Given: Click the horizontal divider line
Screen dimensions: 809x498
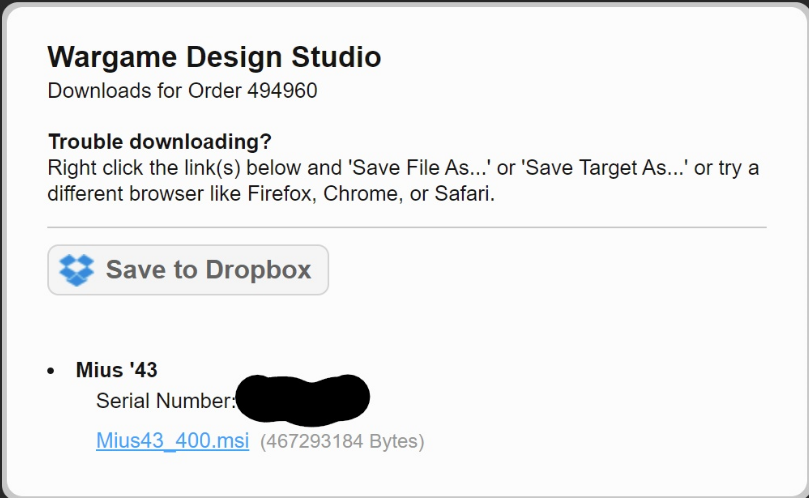Looking at the screenshot, I should coord(407,227).
